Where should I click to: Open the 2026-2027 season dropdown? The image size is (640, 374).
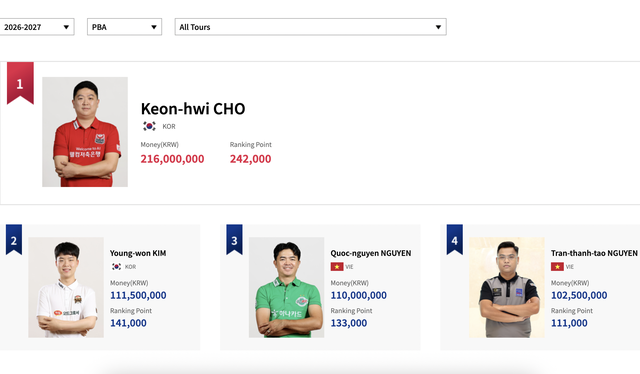tap(36, 27)
